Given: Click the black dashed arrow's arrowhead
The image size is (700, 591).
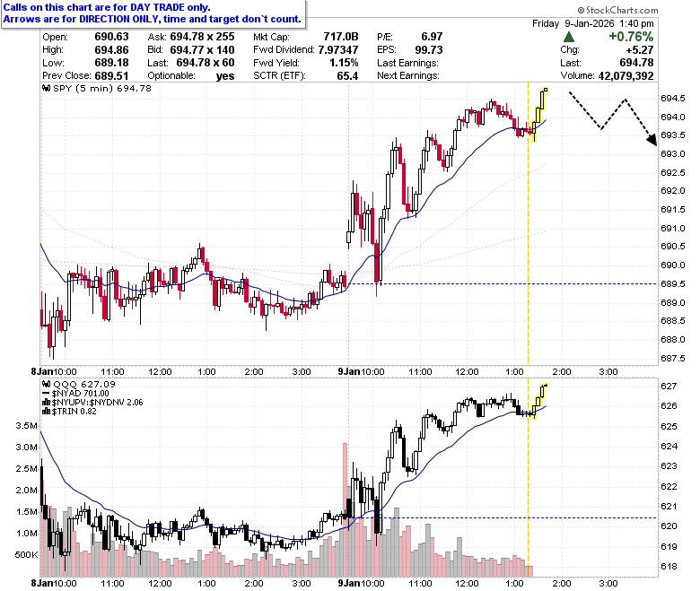Looking at the screenshot, I should (x=652, y=140).
